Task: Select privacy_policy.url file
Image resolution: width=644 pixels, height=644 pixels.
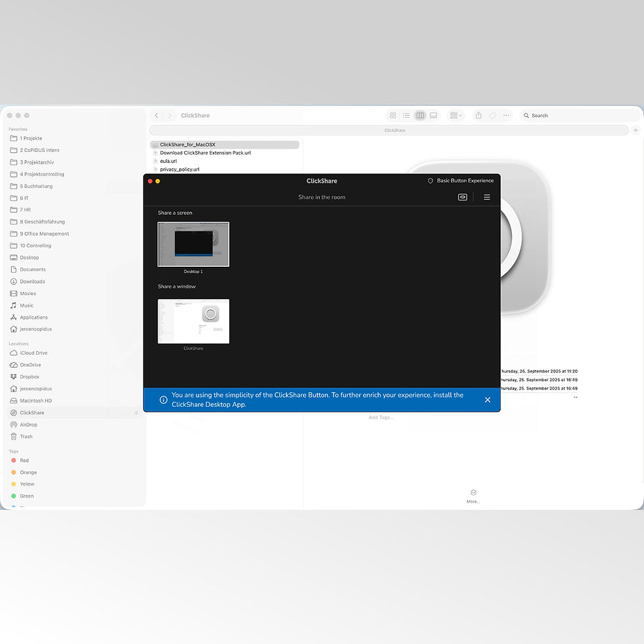Action: click(179, 170)
